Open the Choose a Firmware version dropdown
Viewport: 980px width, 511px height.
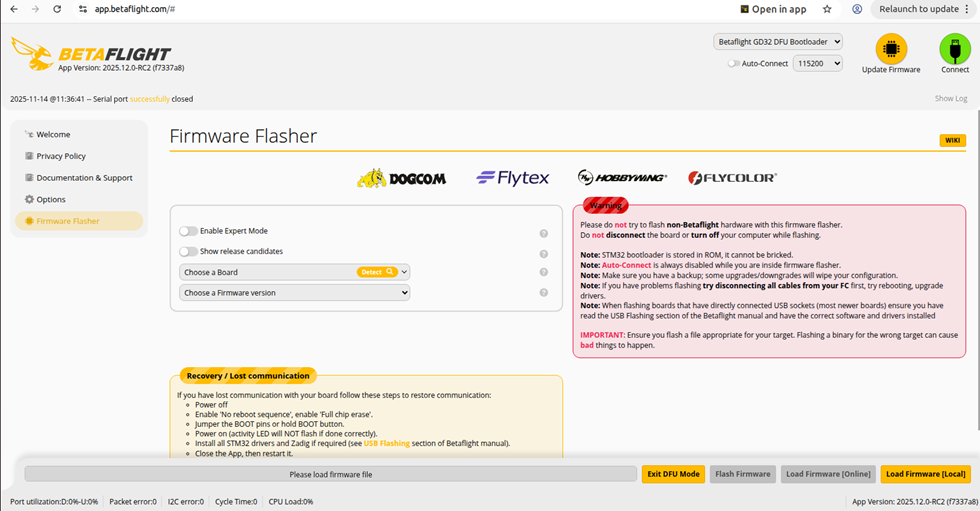(294, 292)
